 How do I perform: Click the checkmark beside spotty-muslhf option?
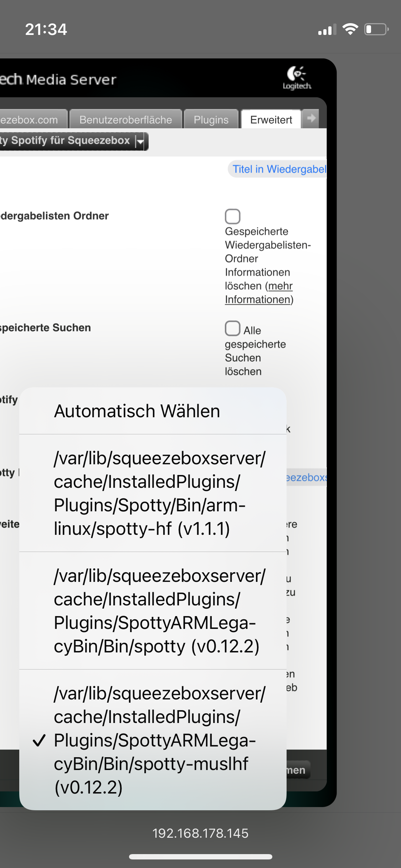point(39,740)
